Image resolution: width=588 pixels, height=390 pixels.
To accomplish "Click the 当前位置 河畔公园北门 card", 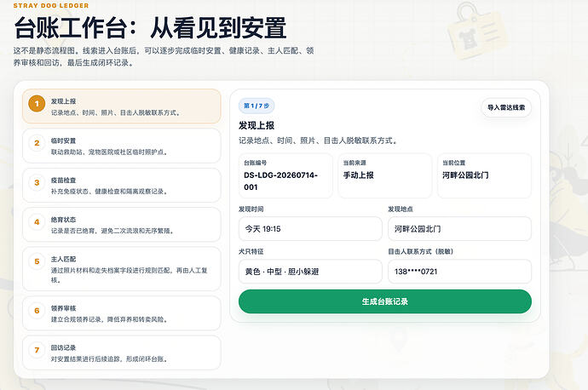I will [x=484, y=175].
